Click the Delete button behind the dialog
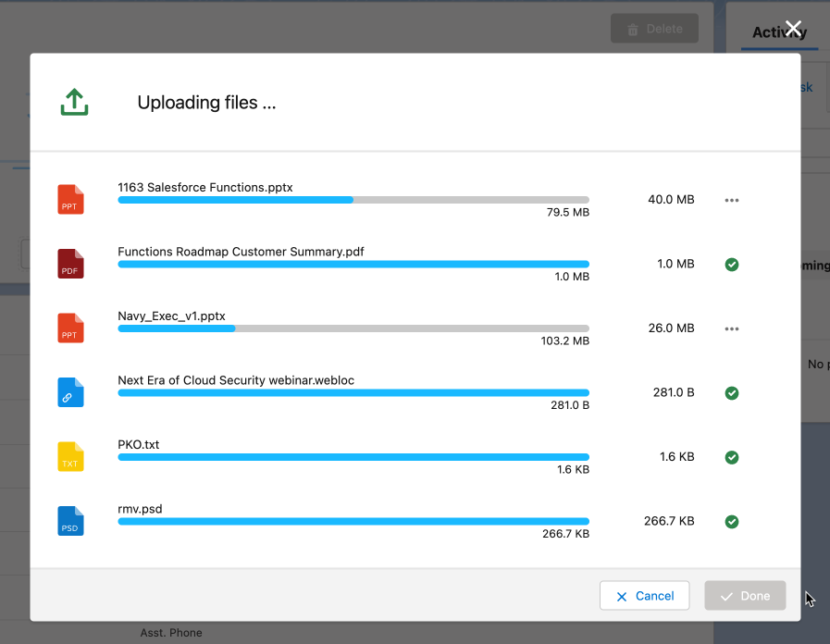 click(x=654, y=29)
